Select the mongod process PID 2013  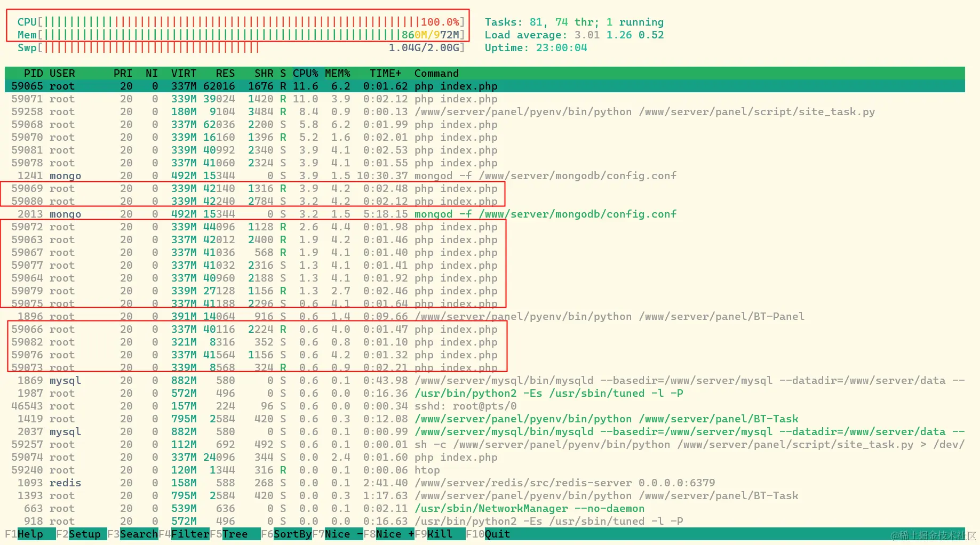coord(485,214)
